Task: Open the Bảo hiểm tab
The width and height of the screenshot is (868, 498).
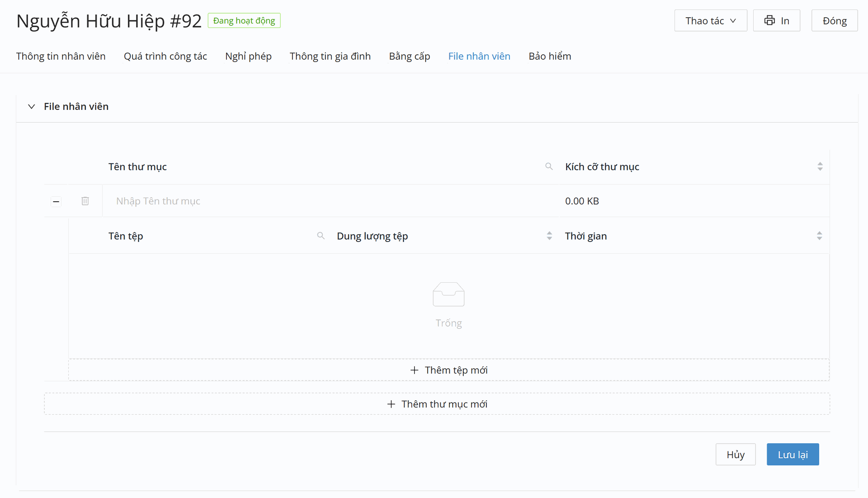Action: (x=550, y=56)
